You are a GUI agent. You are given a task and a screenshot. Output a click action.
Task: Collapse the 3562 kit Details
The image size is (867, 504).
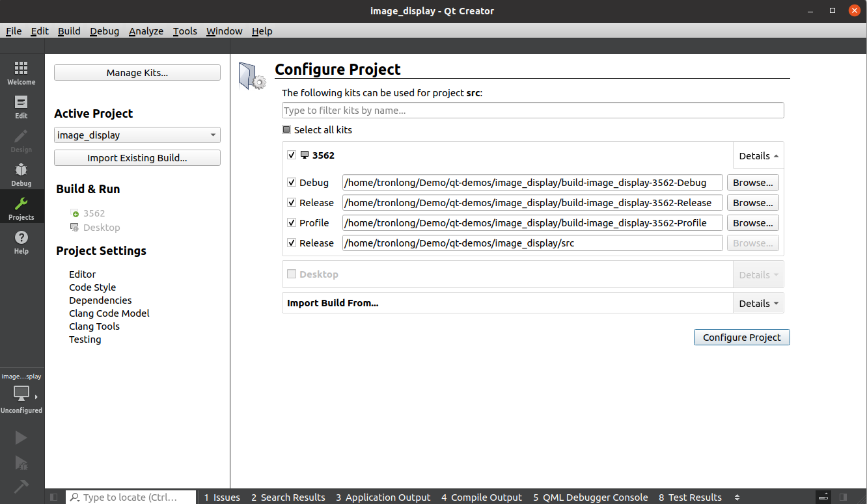click(758, 156)
